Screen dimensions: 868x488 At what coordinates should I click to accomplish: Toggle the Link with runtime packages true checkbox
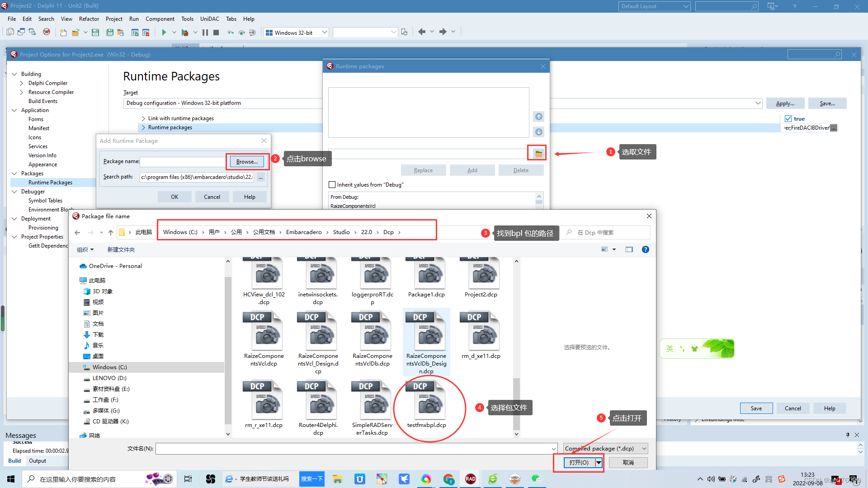(x=788, y=119)
